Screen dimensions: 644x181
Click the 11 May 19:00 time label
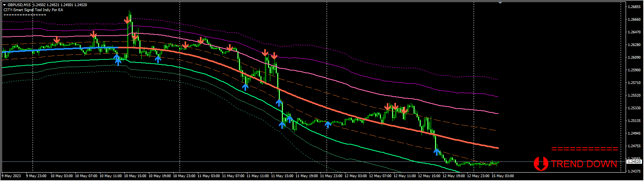point(307,176)
